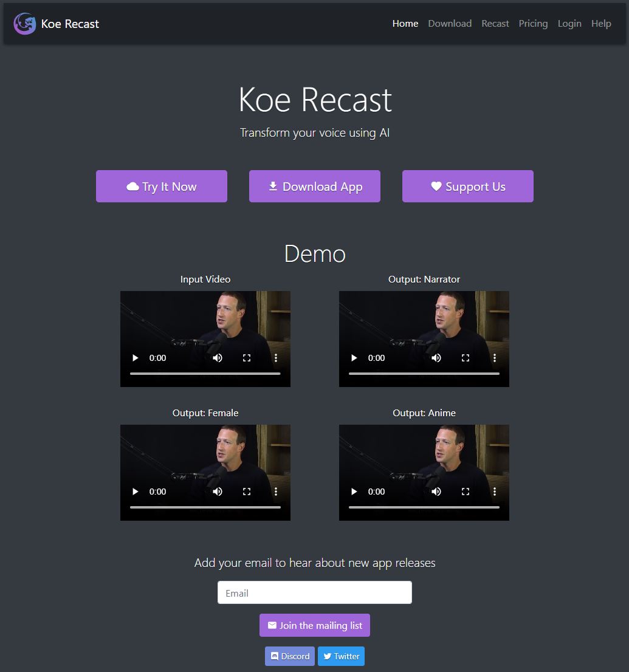Mute the Output: Narrator volume
This screenshot has height=672, width=629.
436,358
